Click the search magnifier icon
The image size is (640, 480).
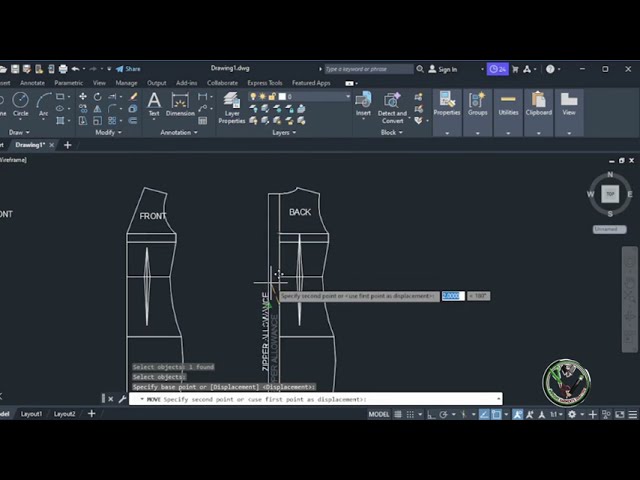420,69
